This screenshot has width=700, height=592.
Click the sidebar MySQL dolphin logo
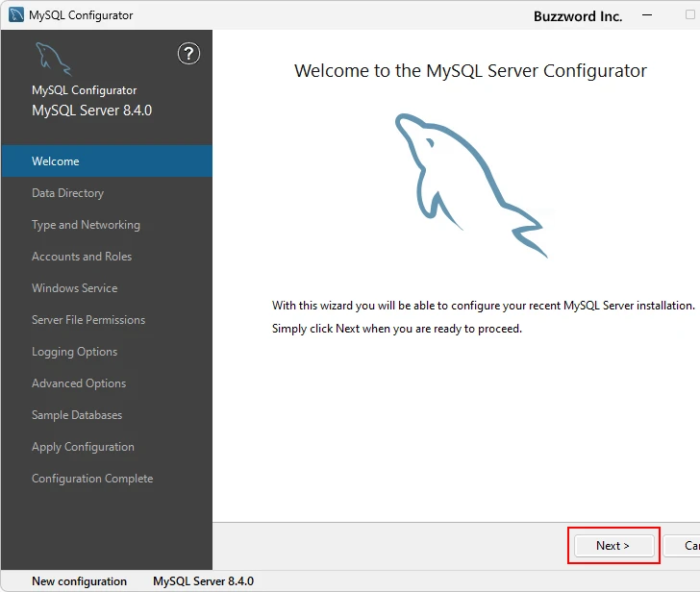[x=53, y=59]
